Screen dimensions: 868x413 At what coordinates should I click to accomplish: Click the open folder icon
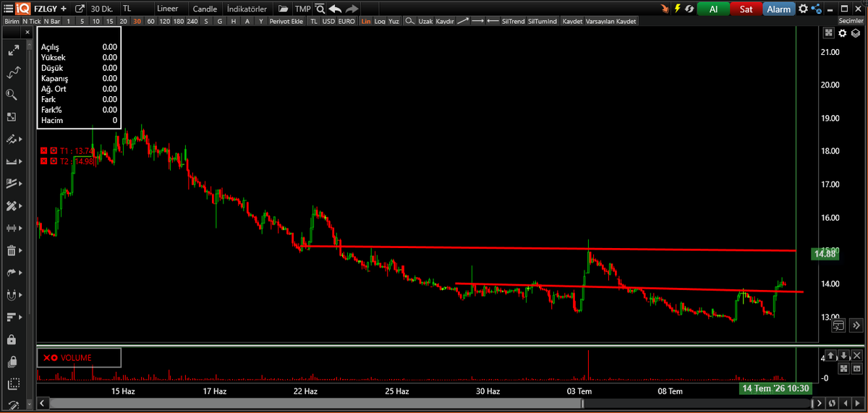[283, 9]
